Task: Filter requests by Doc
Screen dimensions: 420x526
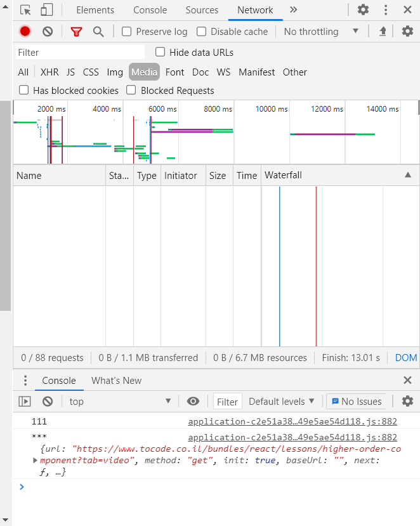Action: click(x=200, y=72)
